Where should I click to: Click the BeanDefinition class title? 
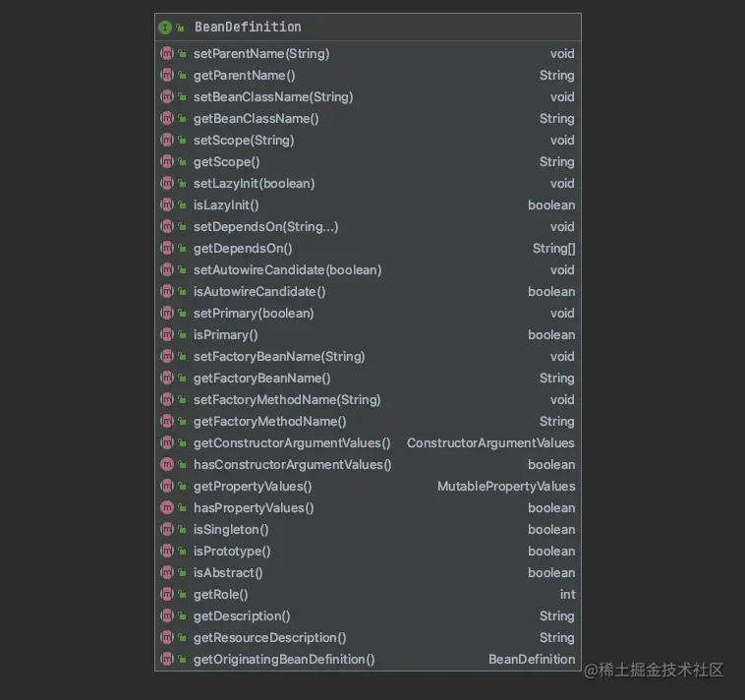[248, 28]
